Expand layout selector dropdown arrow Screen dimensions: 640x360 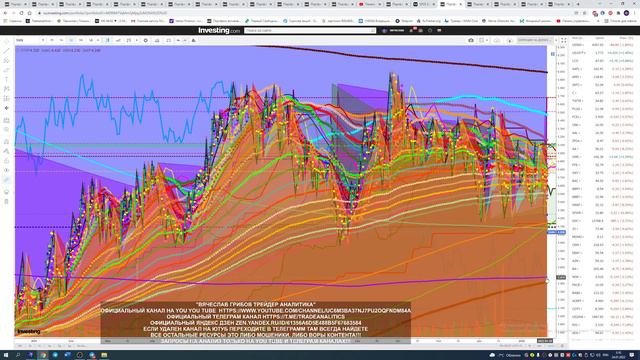(x=487, y=40)
